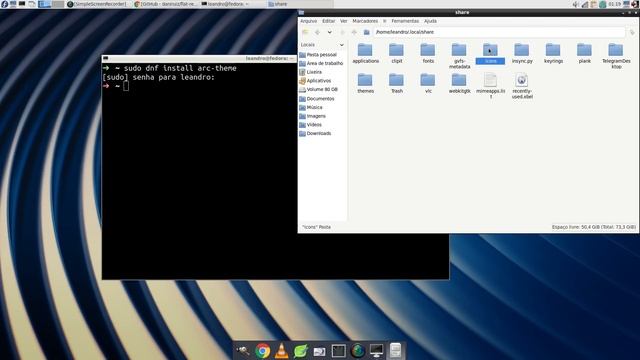
Task: Open the Ver menu
Action: [x=344, y=21]
